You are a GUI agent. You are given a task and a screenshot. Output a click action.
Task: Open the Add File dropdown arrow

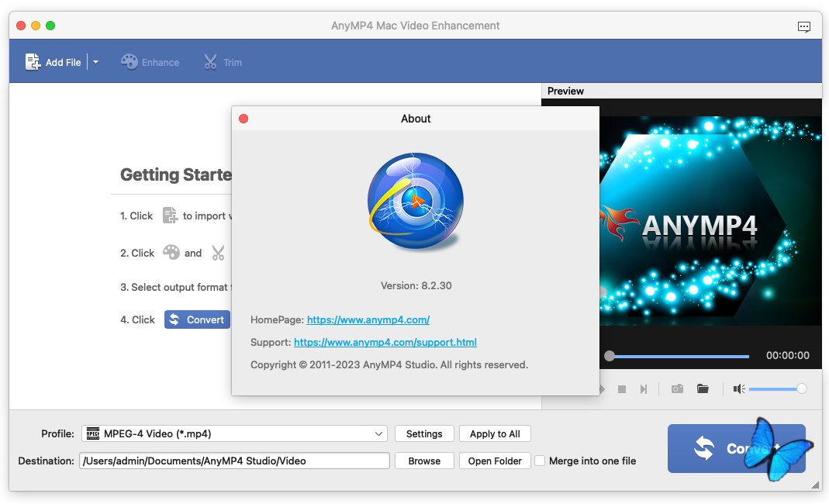click(x=95, y=62)
